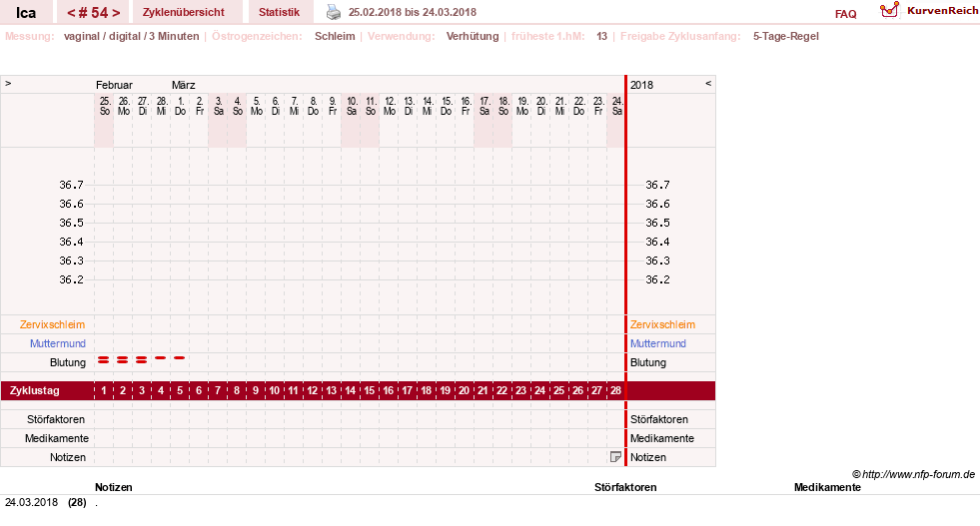The height and width of the screenshot is (526, 980).
Task: Click the bottom Notizen column heading
Action: tap(113, 487)
